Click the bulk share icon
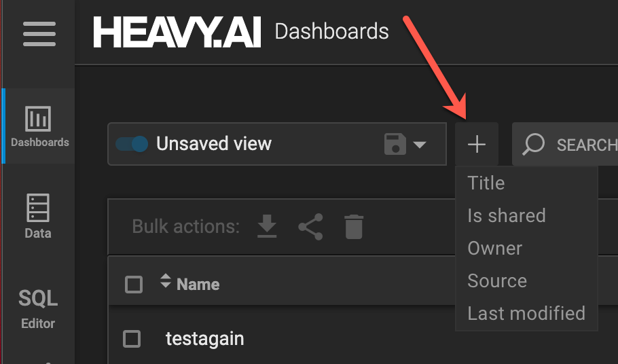Screen dimensions: 618x364 (310, 227)
